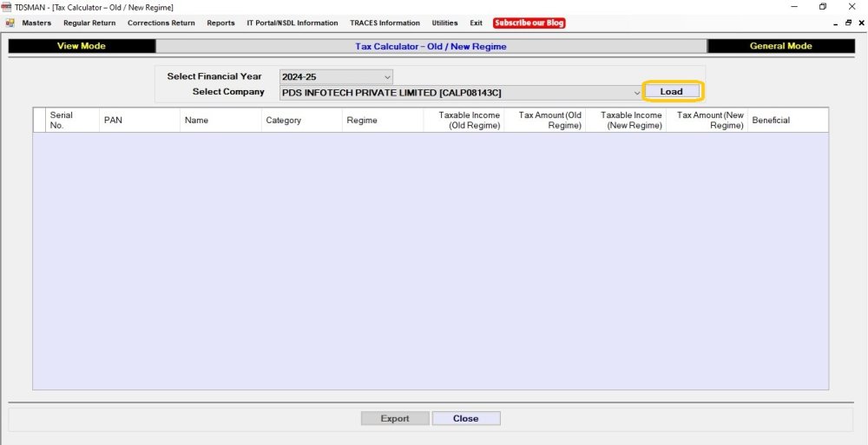Click Tax Amount (New Regime) column header

coord(707,120)
